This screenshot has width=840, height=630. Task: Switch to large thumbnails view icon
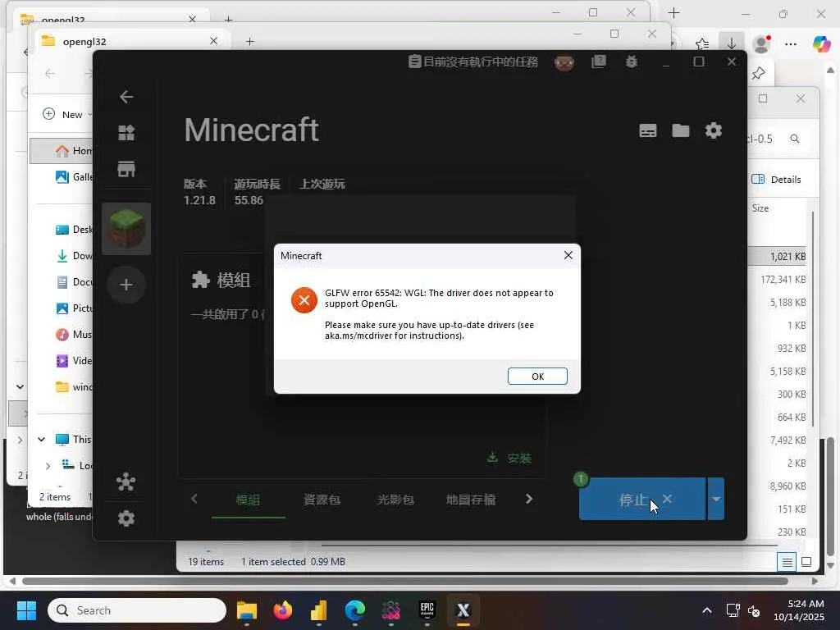806,562
